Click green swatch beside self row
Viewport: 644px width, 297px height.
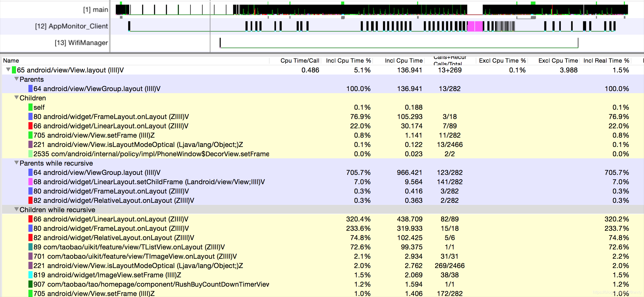[x=30, y=107]
